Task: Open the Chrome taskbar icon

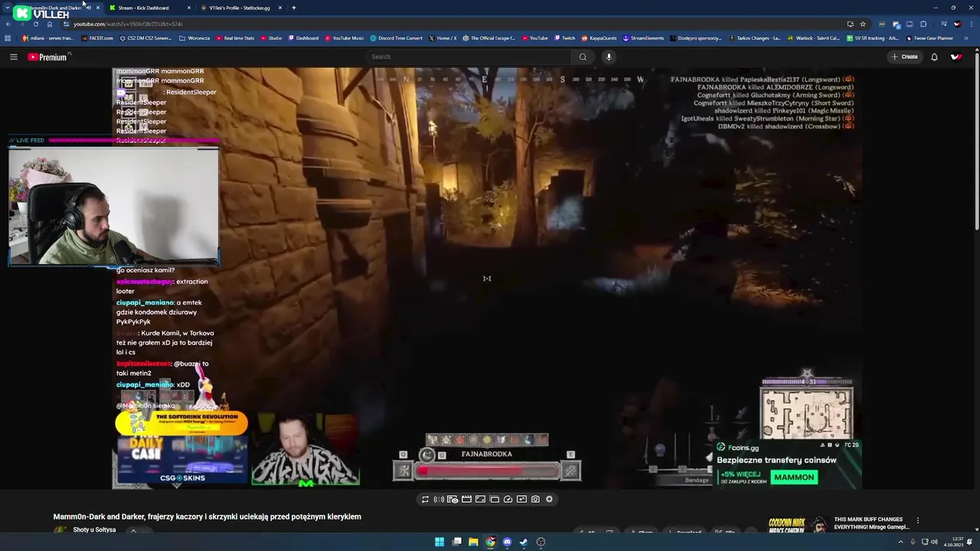Action: tap(490, 542)
